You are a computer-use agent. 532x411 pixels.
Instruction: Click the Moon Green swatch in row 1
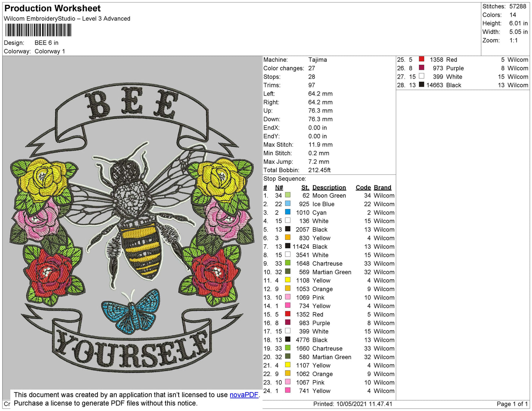(288, 195)
